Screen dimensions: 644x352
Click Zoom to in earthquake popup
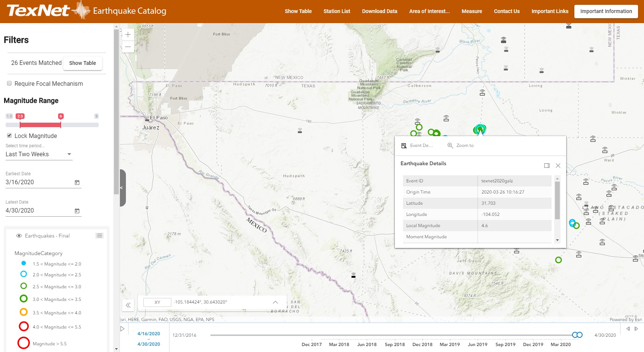pyautogui.click(x=461, y=145)
